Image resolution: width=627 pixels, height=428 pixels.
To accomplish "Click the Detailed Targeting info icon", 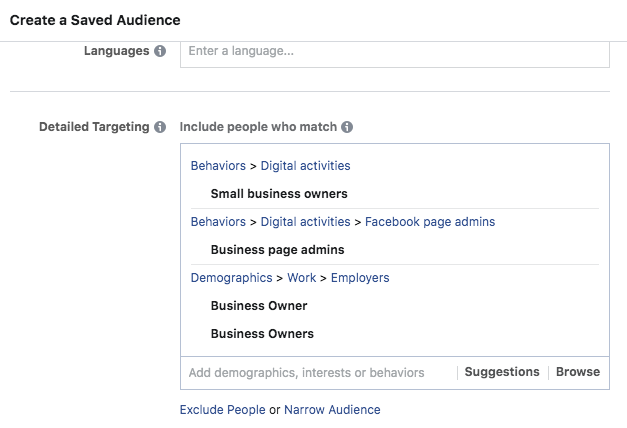I will 160,127.
